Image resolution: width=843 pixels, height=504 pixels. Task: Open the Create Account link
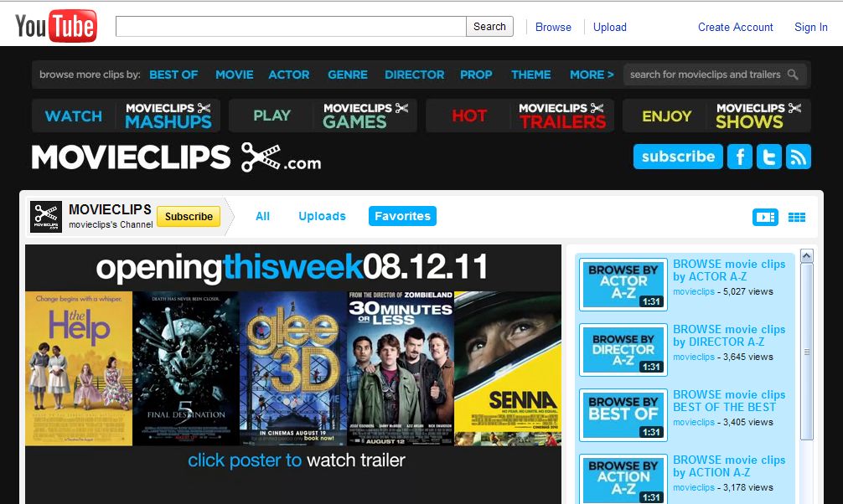coord(736,27)
